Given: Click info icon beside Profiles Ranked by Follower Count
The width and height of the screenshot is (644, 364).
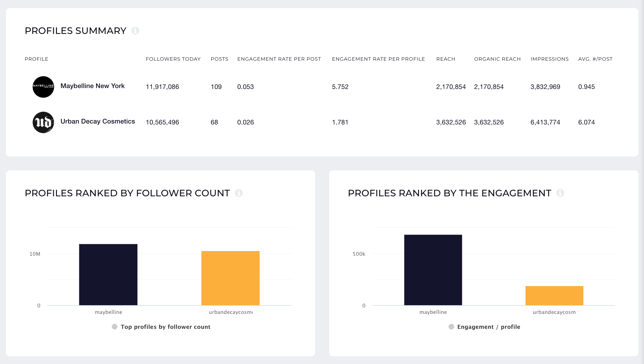Looking at the screenshot, I should (239, 193).
